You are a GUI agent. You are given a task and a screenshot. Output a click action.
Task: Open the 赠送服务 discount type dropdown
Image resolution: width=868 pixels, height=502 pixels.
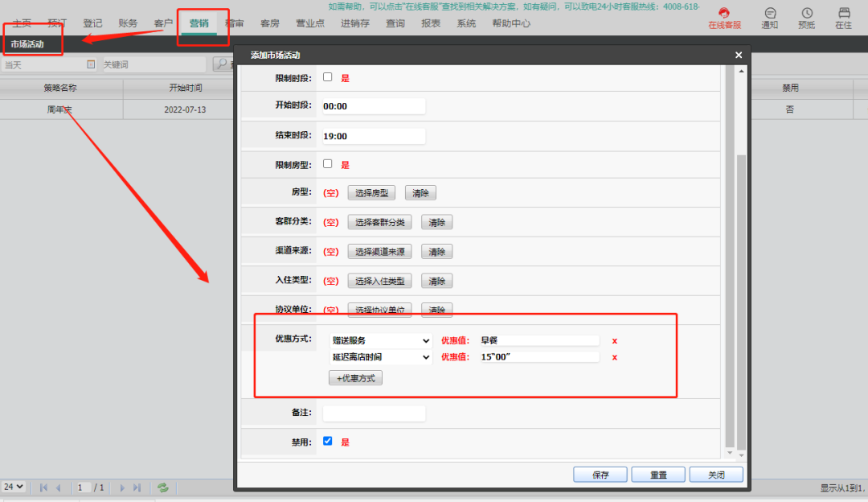click(x=380, y=341)
